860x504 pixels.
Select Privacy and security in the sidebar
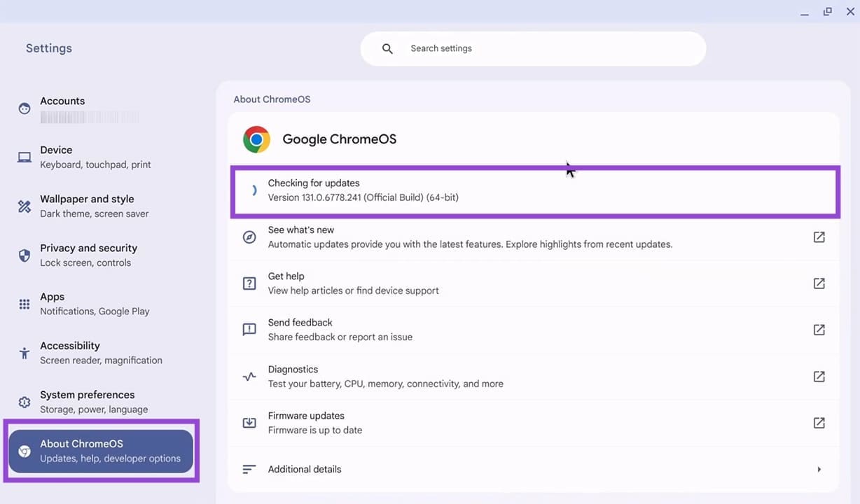pos(88,254)
